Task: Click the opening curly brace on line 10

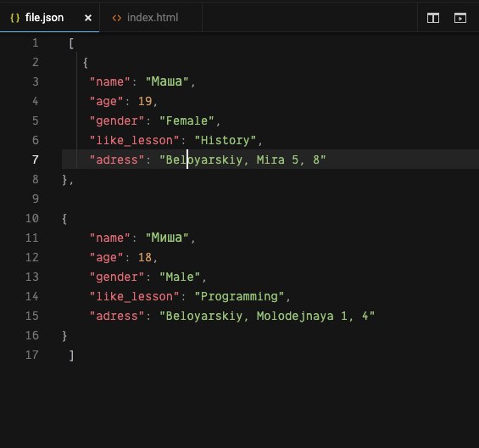Action: (x=64, y=219)
